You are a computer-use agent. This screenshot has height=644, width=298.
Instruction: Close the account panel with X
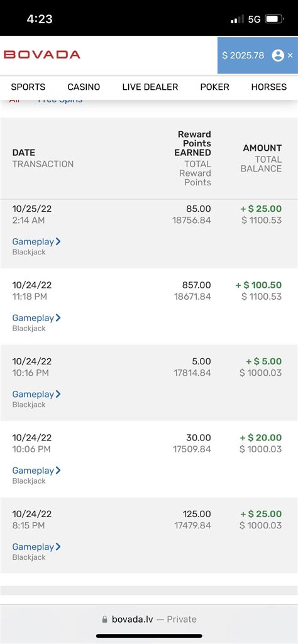point(290,55)
